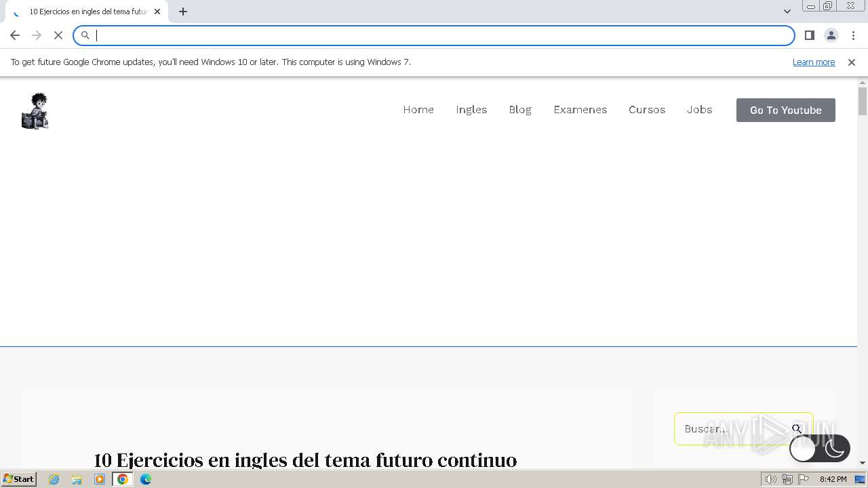Open the Home menu item
Viewport: 868px width, 488px height.
click(418, 110)
